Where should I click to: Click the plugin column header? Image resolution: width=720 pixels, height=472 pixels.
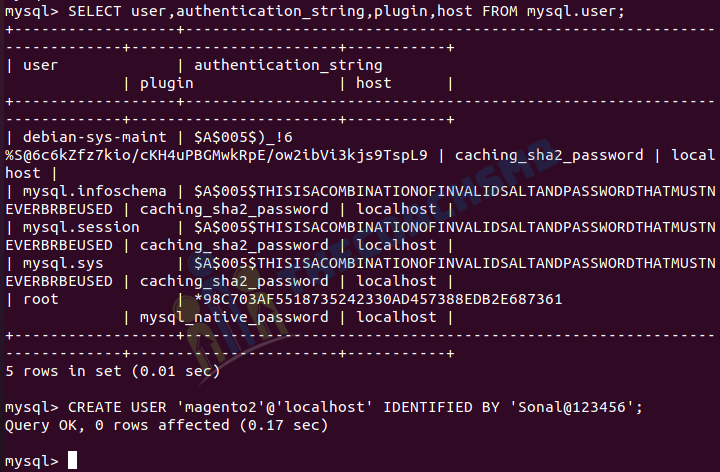coord(167,84)
